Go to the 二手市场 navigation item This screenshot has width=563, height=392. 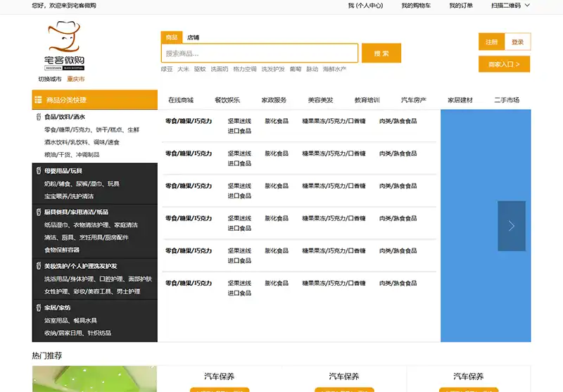tap(507, 100)
